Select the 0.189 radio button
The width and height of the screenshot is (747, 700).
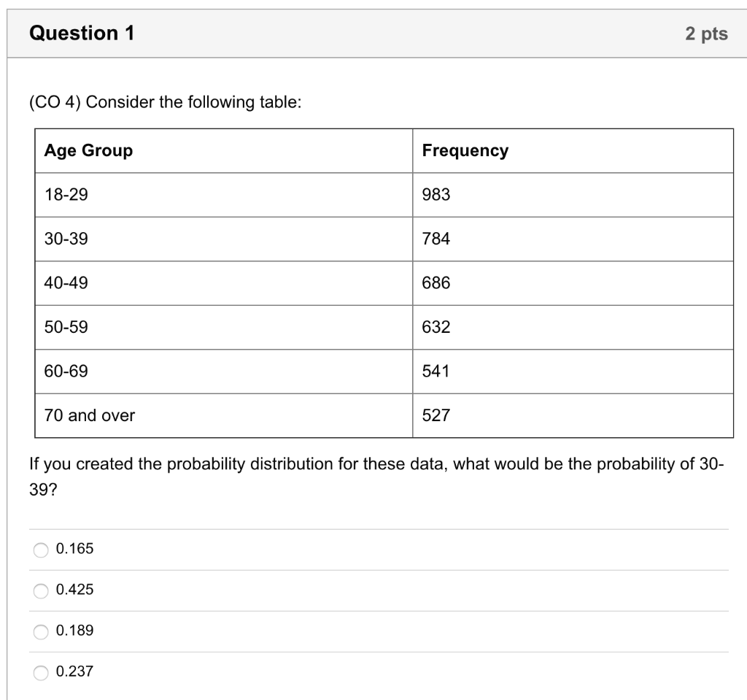click(41, 631)
